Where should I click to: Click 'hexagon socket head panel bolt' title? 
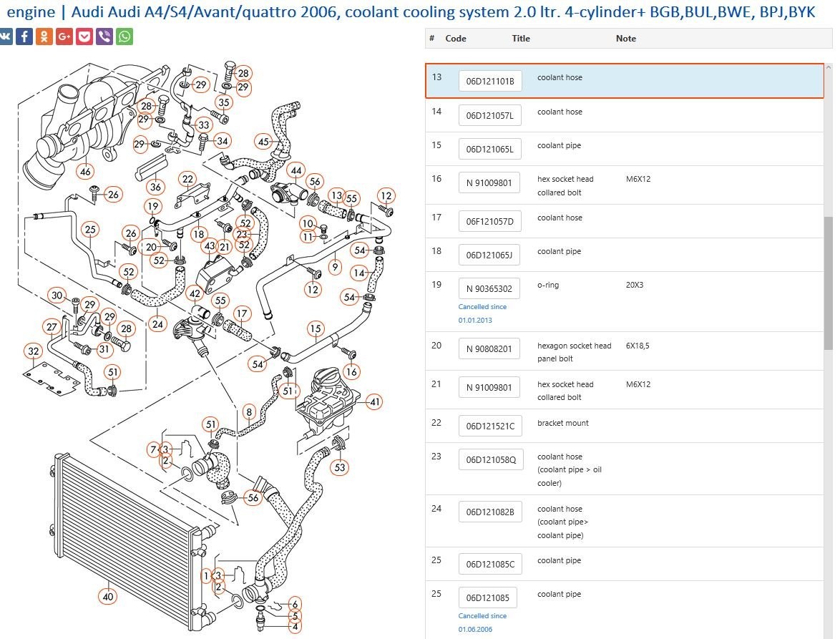574,353
